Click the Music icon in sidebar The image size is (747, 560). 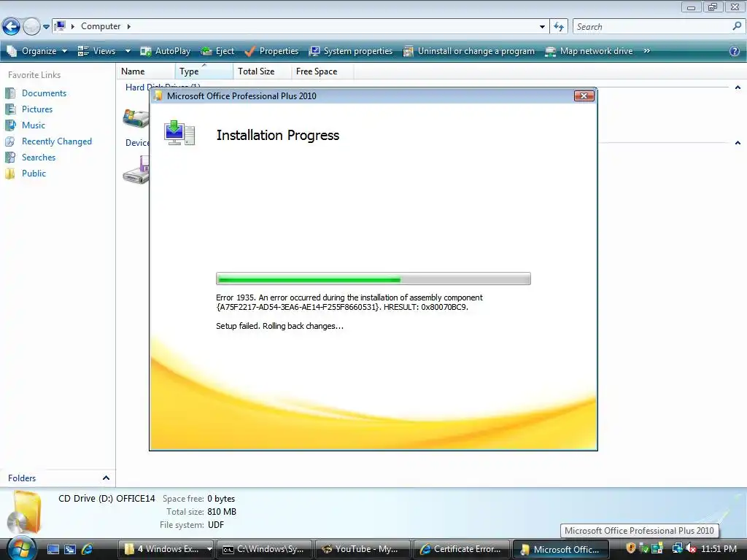click(x=10, y=125)
